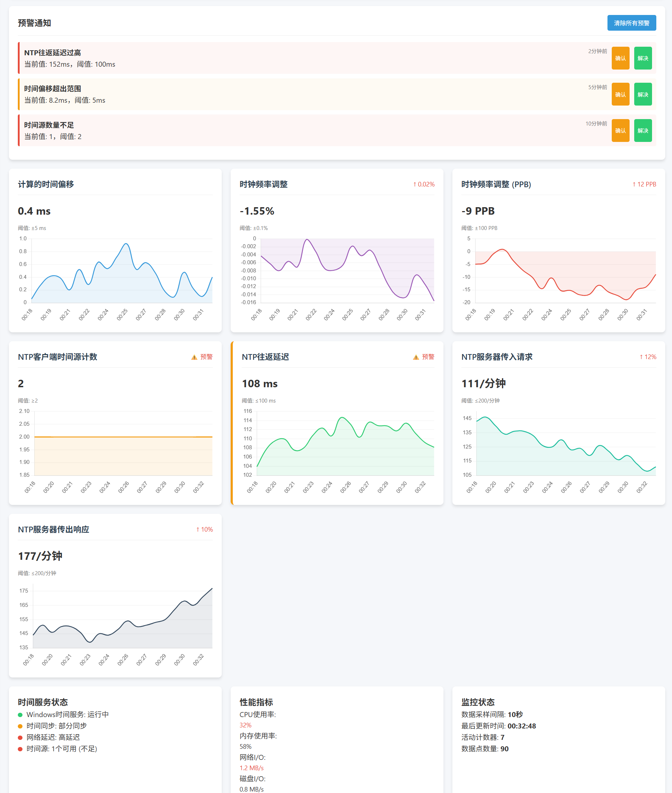Click the red status dot for 时间源
Image resolution: width=672 pixels, height=793 pixels.
tap(20, 749)
